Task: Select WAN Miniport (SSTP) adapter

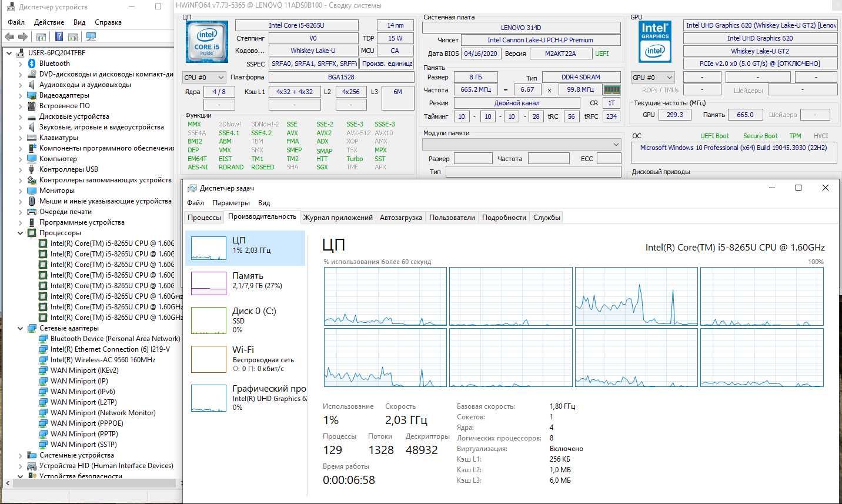Action: point(83,445)
